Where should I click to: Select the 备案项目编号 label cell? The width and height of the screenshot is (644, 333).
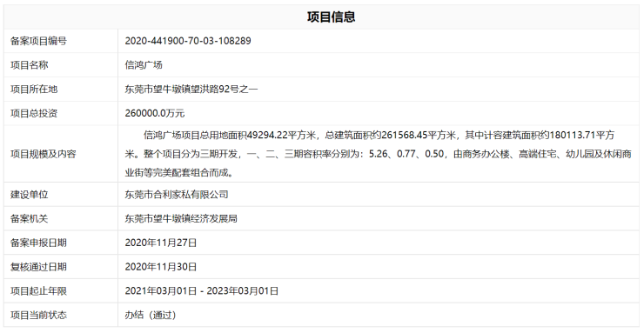tap(61, 41)
